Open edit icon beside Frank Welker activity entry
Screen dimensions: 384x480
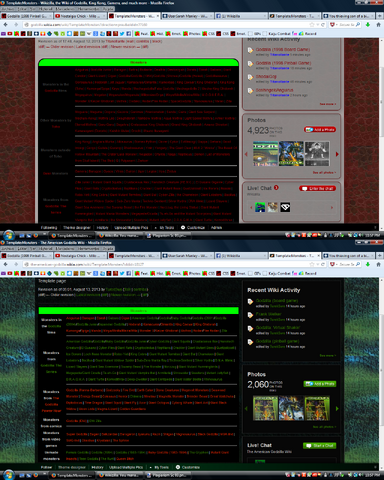(250, 315)
